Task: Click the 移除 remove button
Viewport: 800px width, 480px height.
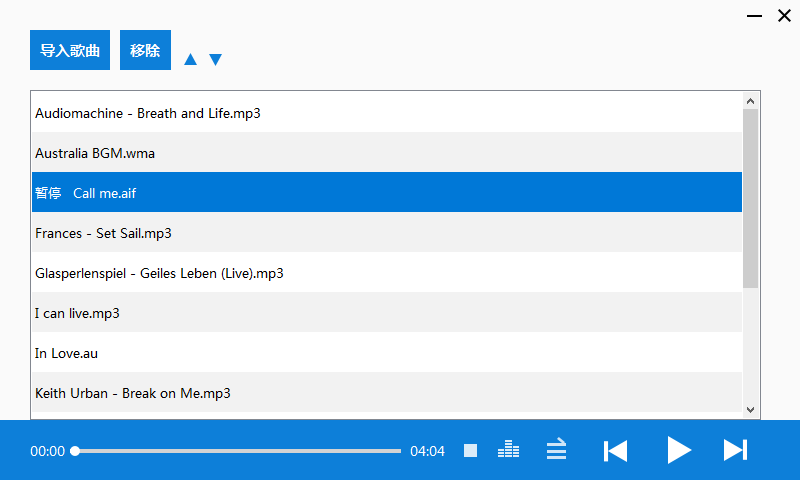Action: tap(145, 50)
